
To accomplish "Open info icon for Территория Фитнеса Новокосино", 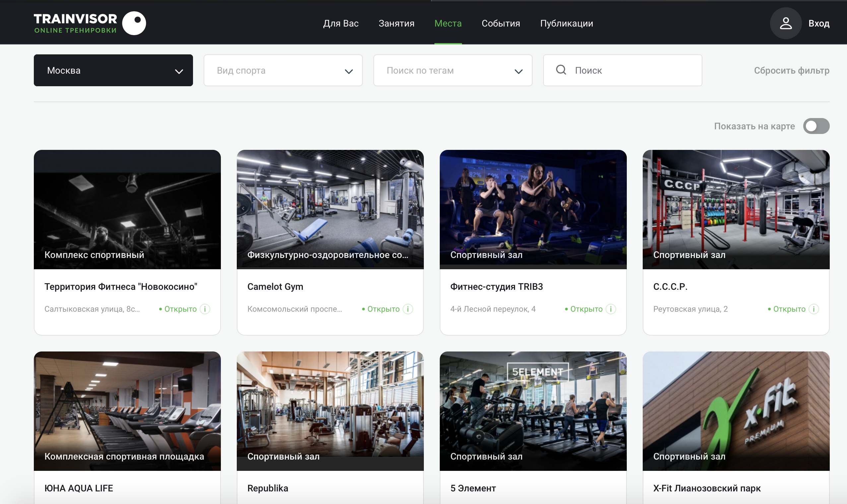I will point(205,309).
